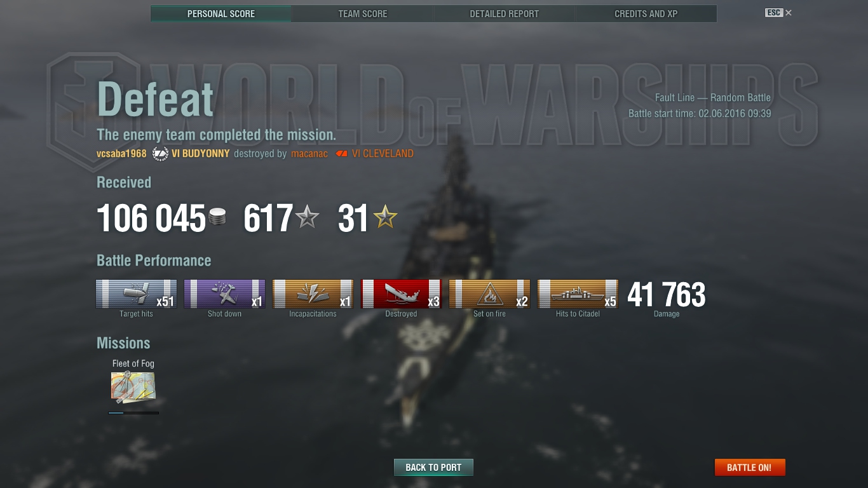The height and width of the screenshot is (488, 868).
Task: Select the Personal Score tab
Action: (x=221, y=13)
